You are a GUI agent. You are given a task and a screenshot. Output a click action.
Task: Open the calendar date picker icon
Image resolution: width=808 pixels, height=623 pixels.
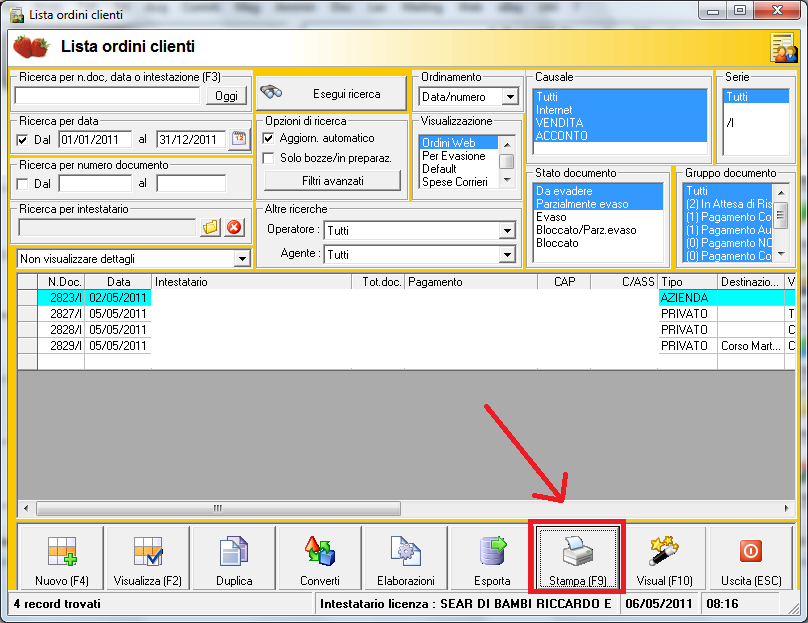239,139
